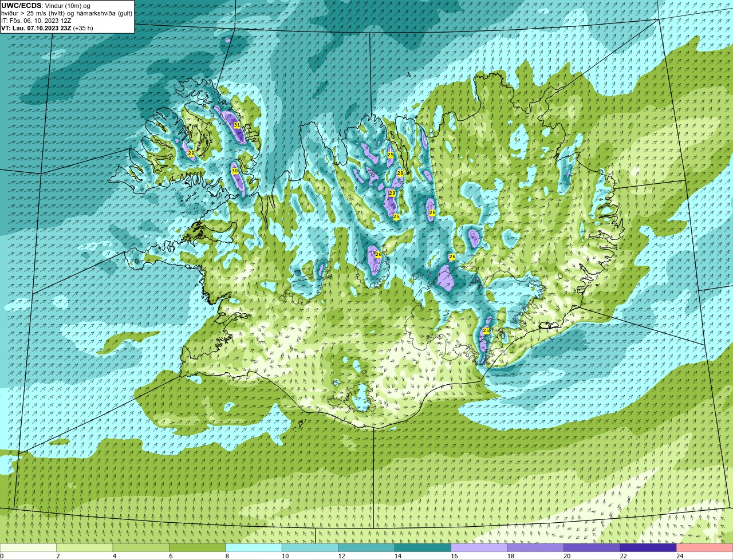The height and width of the screenshot is (560, 733).
Task: Click the title line 'UWC/ECDS: Vindur (10m) og'
Action: pos(46,6)
